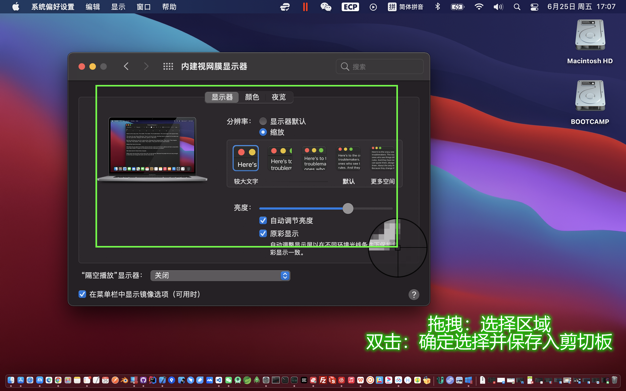The image size is (626, 391).
Task: Toggle 在菜单栏中显示镜像选项 checkbox
Action: click(x=82, y=294)
